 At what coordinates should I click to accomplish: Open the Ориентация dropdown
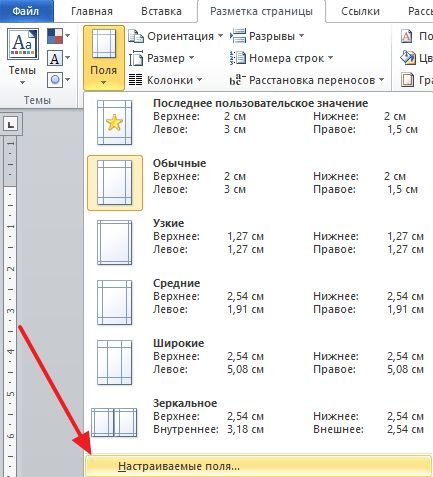click(x=220, y=35)
